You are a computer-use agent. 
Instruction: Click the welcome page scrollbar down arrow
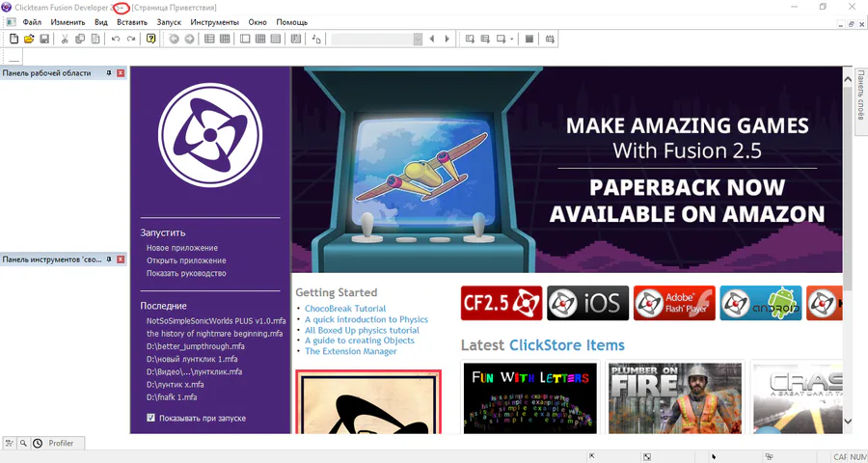[x=848, y=422]
